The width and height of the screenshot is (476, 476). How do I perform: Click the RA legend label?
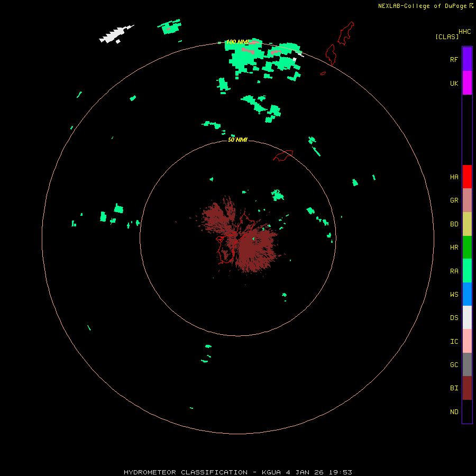coord(454,271)
